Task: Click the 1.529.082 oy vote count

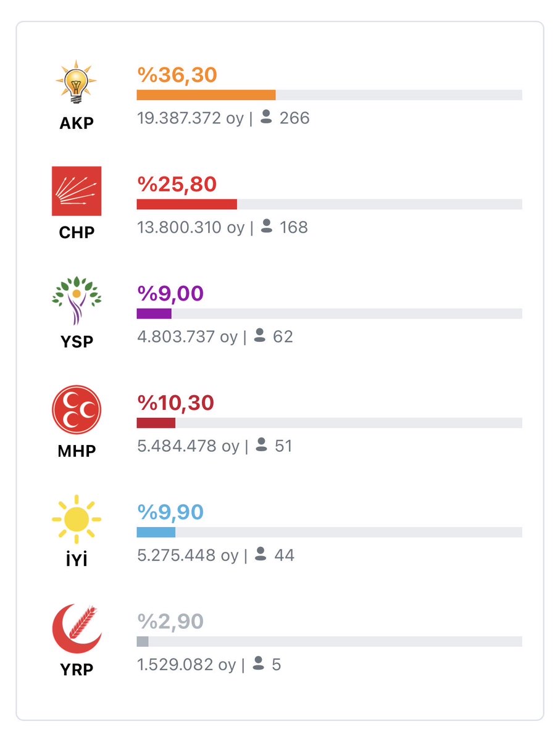Action: coord(186,665)
